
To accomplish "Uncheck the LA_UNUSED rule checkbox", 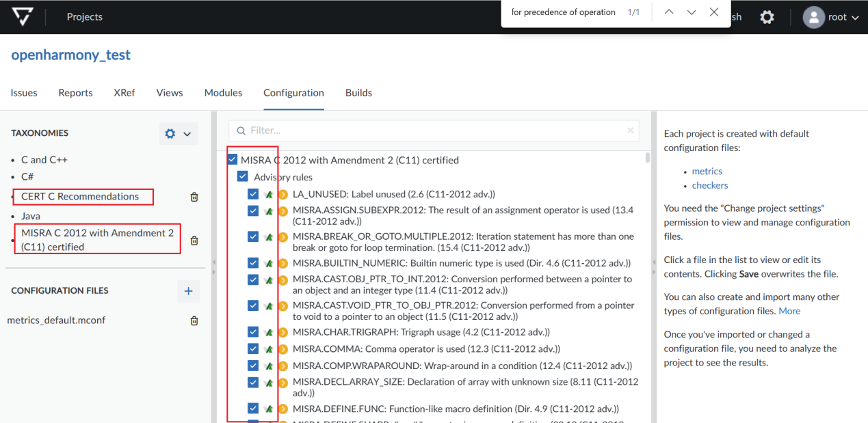I will (253, 194).
